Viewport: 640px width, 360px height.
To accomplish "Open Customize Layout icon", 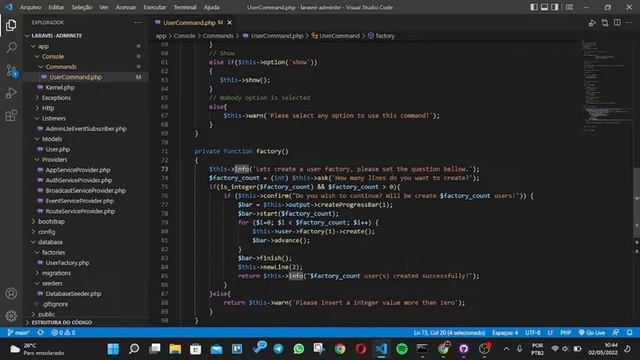I will (x=569, y=7).
